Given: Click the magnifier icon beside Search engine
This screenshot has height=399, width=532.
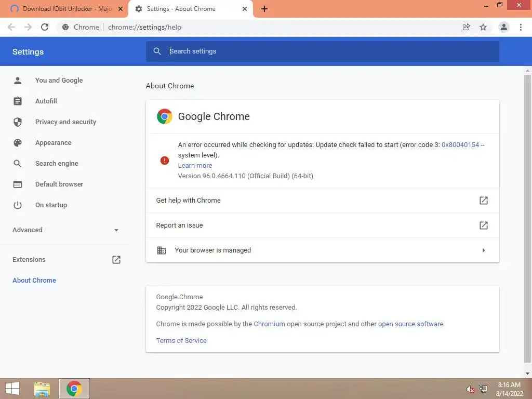Looking at the screenshot, I should (x=18, y=164).
